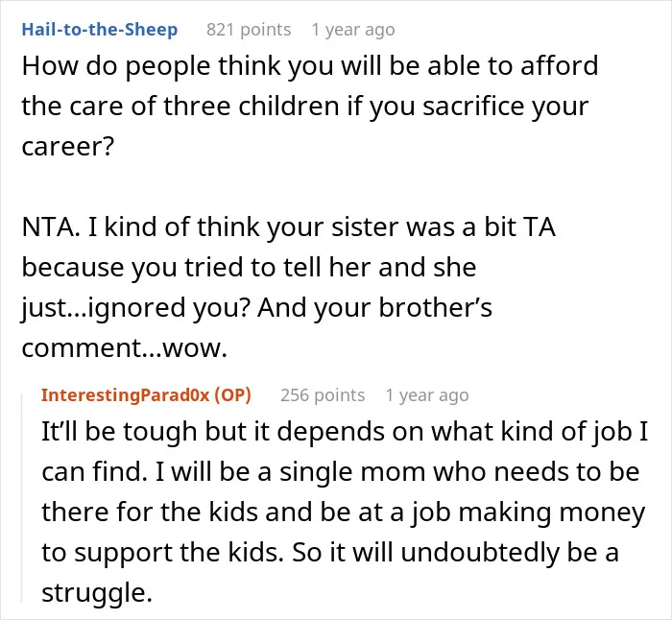Viewport: 672px width, 620px height.
Task: Click the 821 points score
Action: point(249,30)
